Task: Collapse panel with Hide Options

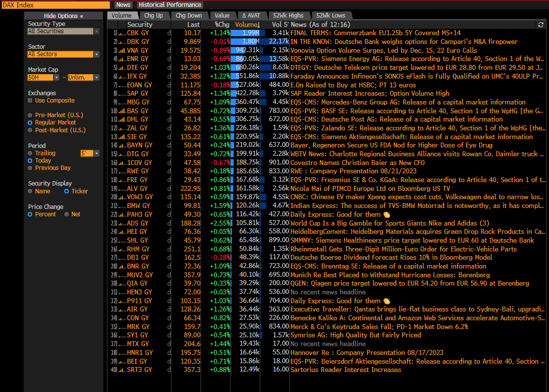Action: click(63, 16)
